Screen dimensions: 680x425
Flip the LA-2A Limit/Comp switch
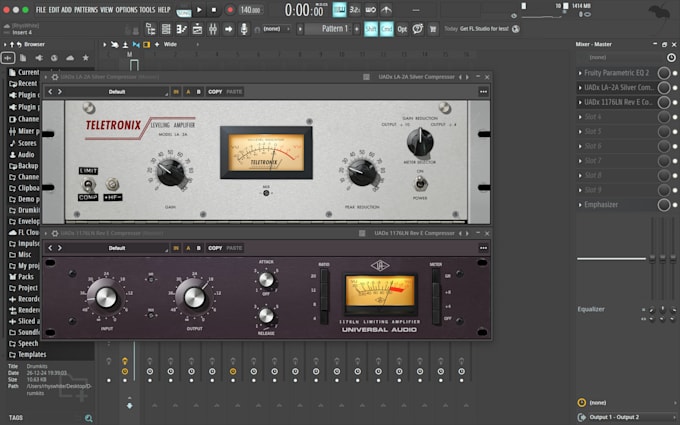coord(88,185)
